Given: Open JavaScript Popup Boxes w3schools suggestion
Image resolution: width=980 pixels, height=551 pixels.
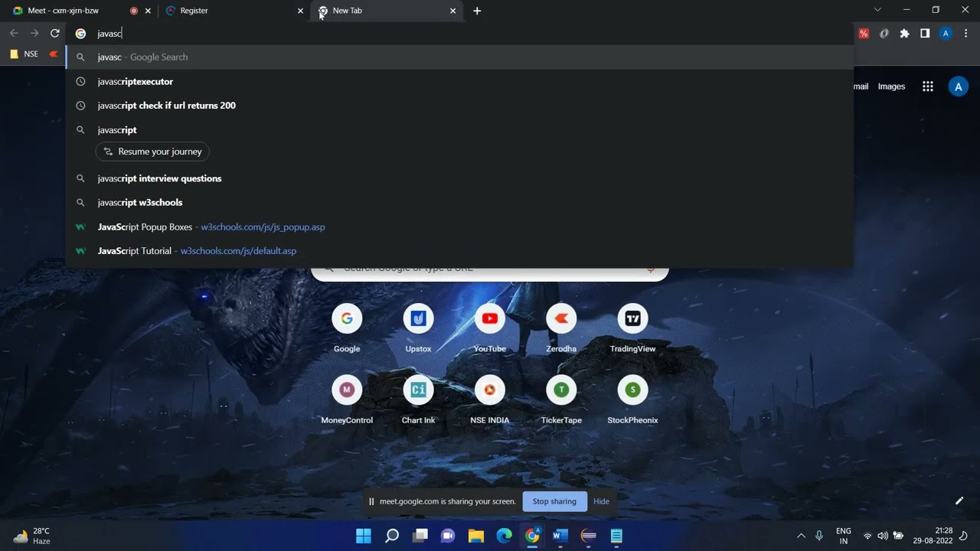Looking at the screenshot, I should click(459, 227).
